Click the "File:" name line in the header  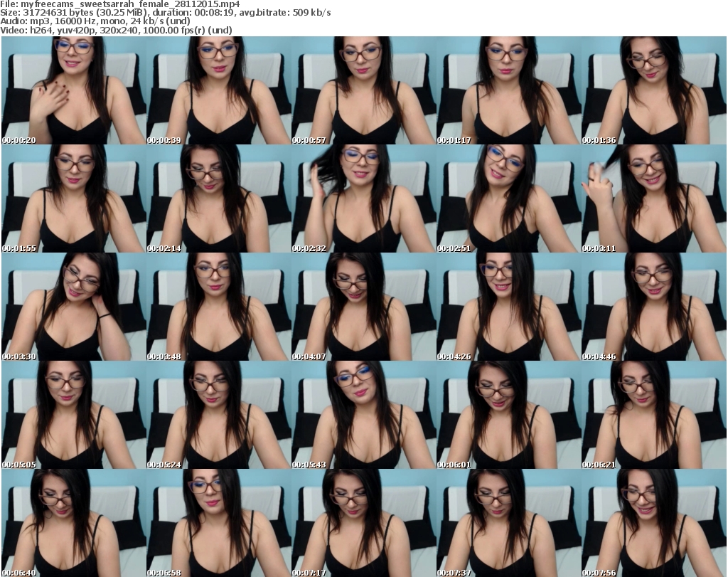120,4
